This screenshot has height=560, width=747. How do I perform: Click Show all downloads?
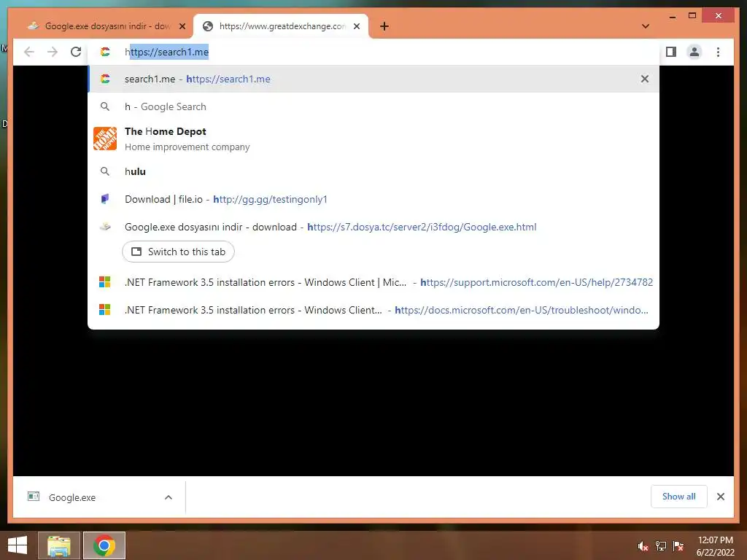679,496
